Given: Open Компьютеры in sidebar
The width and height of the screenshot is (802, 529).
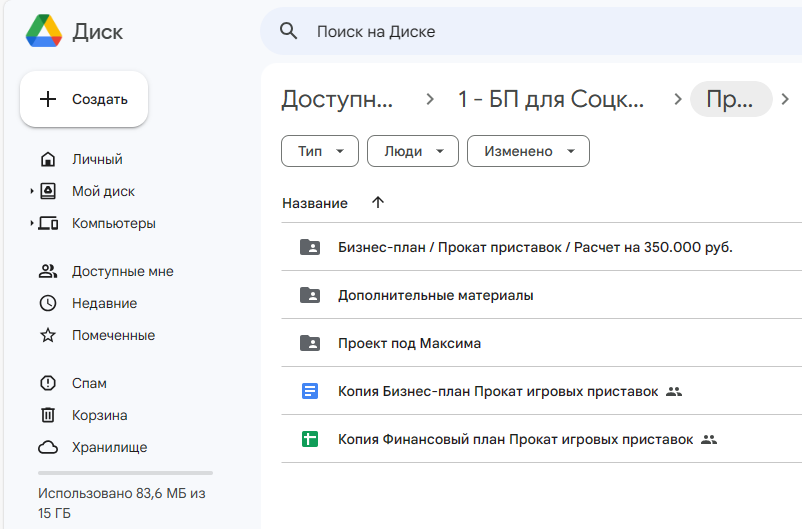Looking at the screenshot, I should [114, 224].
